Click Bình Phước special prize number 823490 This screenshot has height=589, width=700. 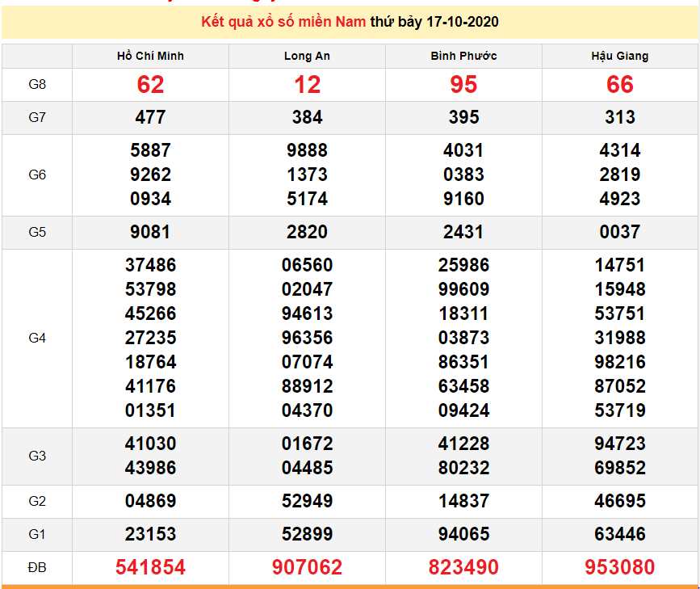tap(463, 567)
